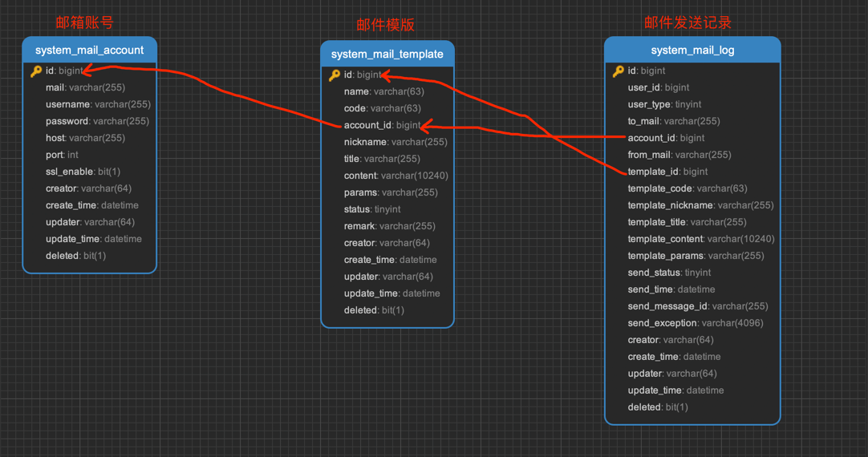Select the remark column row
The image size is (868, 457).
pos(389,226)
